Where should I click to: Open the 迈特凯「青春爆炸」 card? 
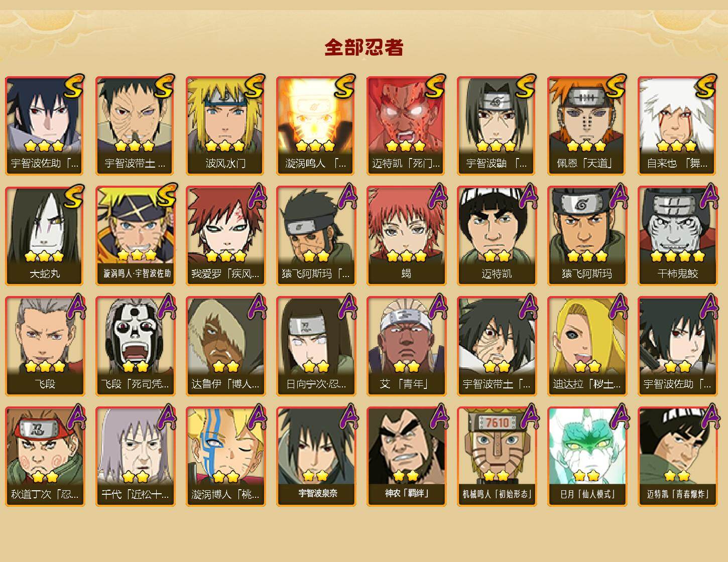click(677, 457)
